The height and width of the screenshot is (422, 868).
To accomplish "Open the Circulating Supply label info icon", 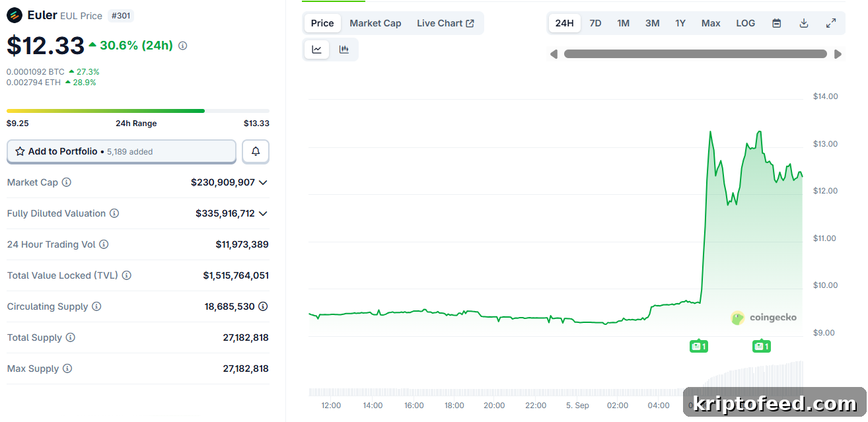I will [x=96, y=306].
